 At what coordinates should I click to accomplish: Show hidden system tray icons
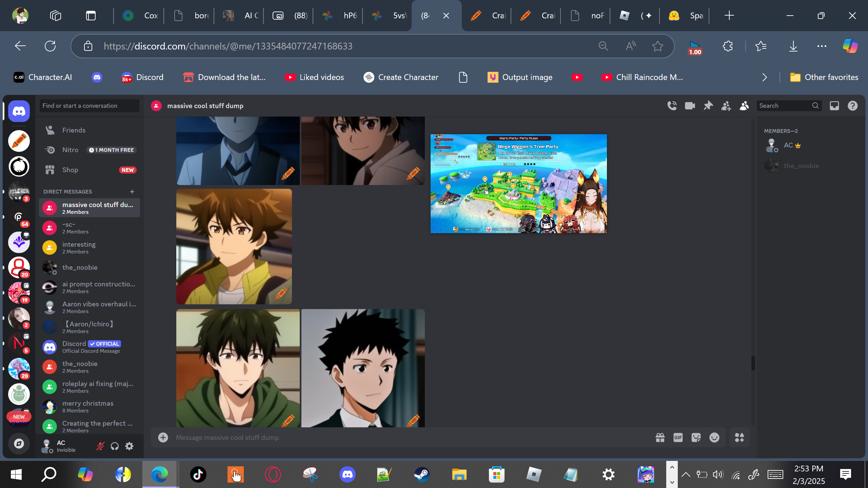click(x=686, y=474)
